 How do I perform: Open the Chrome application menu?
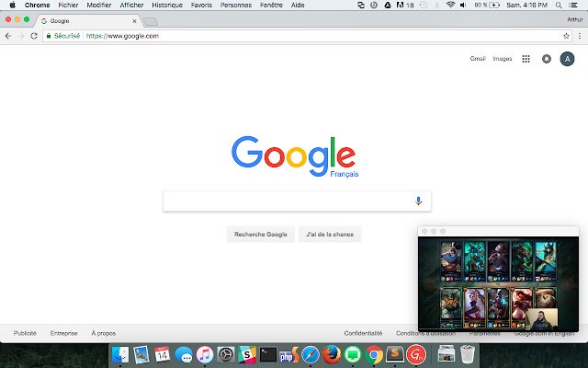click(x=37, y=6)
